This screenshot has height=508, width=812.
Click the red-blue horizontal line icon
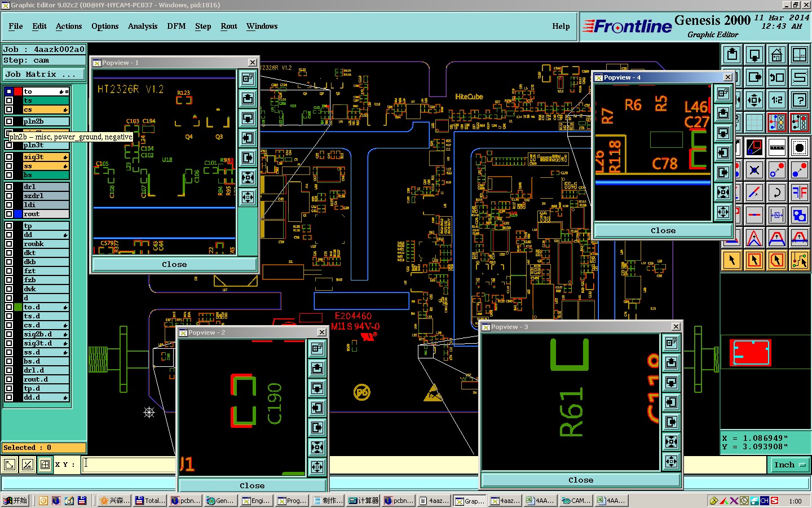[754, 215]
